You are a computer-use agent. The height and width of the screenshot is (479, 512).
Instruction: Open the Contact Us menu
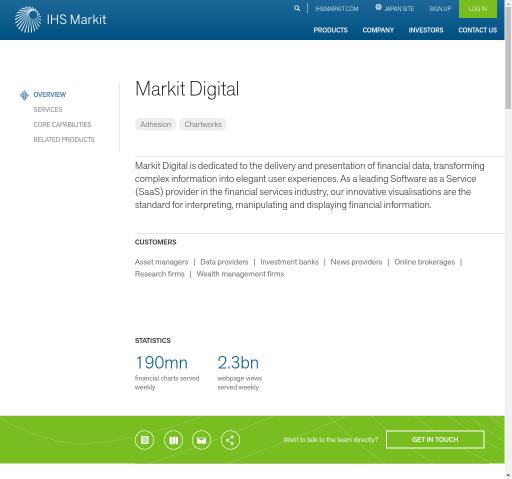(477, 30)
